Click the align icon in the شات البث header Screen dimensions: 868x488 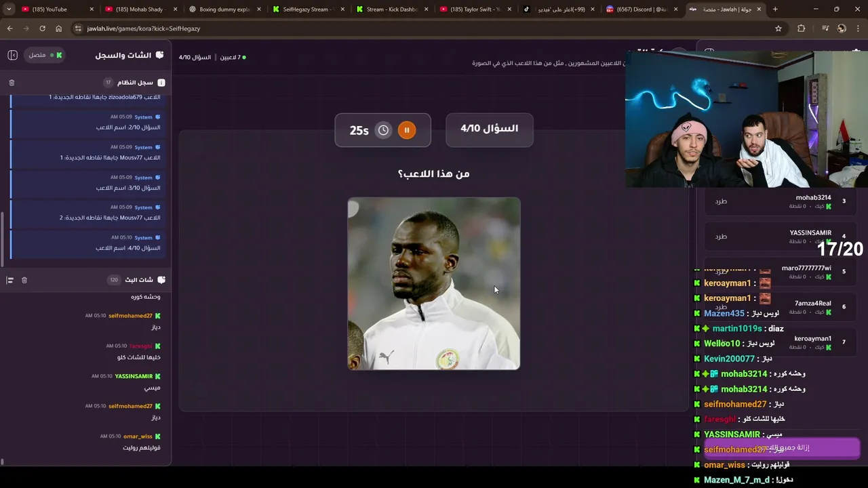(x=10, y=280)
